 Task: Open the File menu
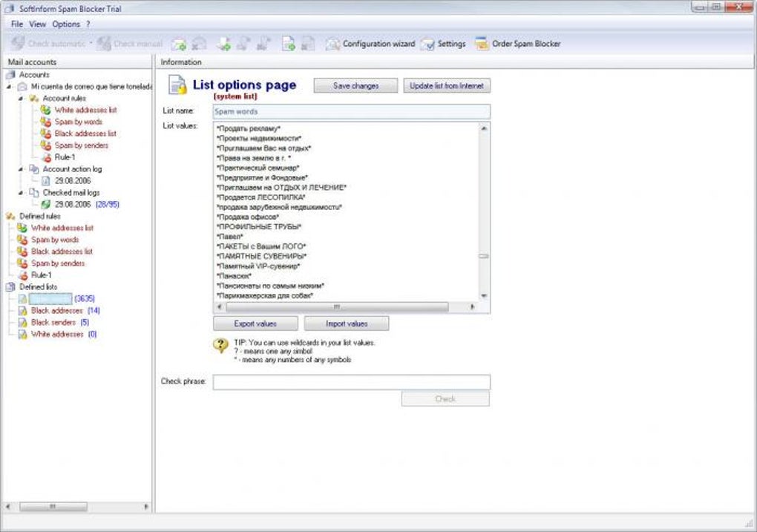[x=17, y=24]
